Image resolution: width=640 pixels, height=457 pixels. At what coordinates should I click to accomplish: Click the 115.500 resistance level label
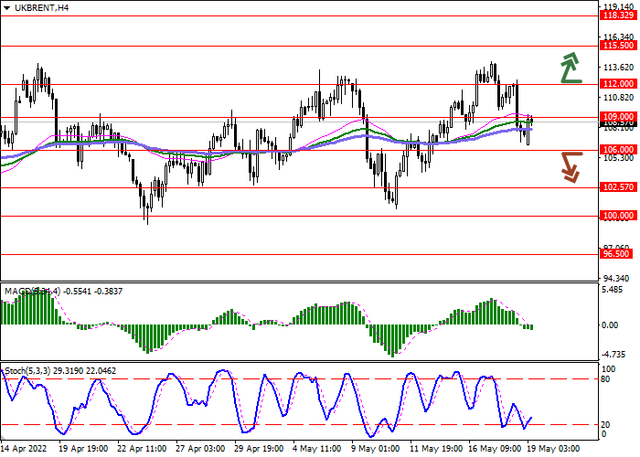(618, 46)
